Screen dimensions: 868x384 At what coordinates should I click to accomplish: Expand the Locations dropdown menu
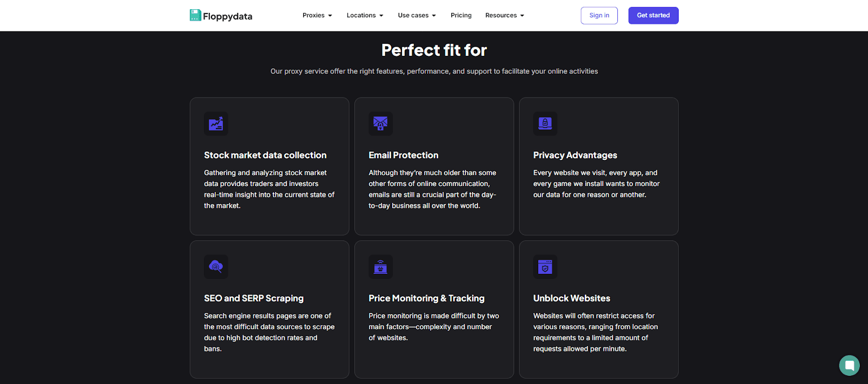pos(365,15)
